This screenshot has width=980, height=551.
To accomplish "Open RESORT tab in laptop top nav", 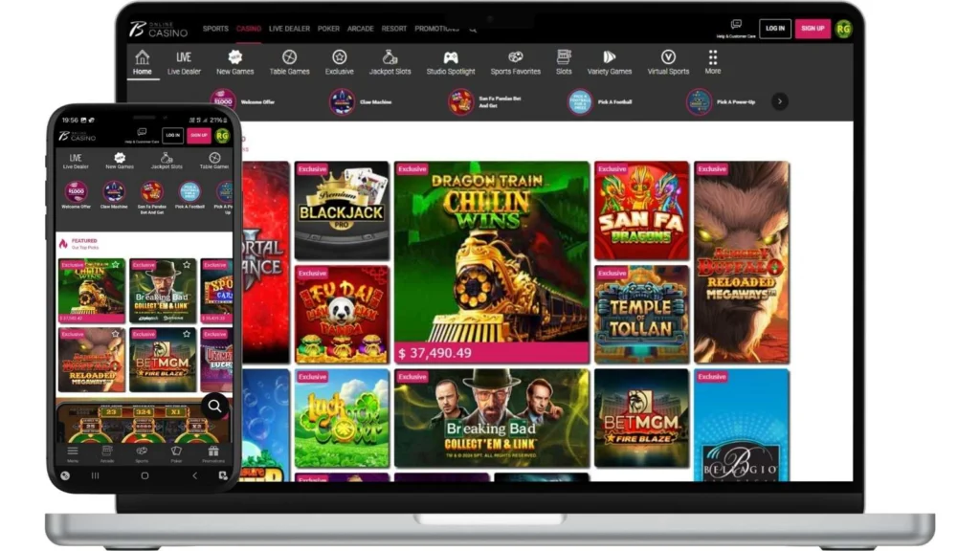I will click(394, 29).
